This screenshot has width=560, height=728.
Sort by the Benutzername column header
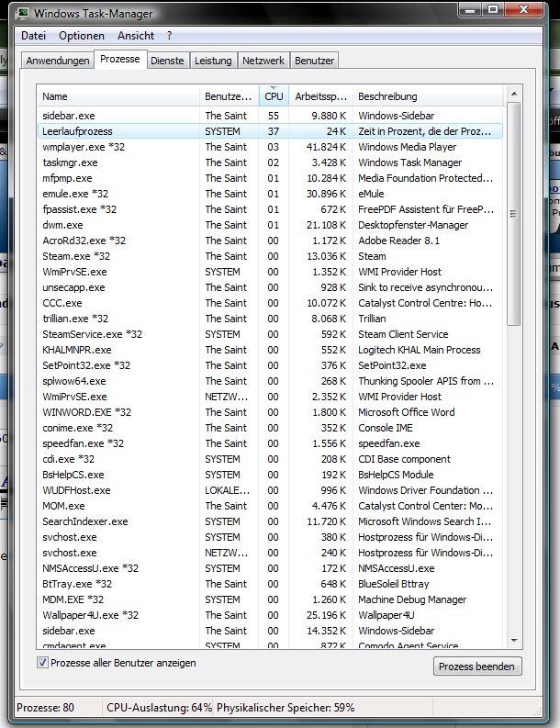(x=229, y=96)
